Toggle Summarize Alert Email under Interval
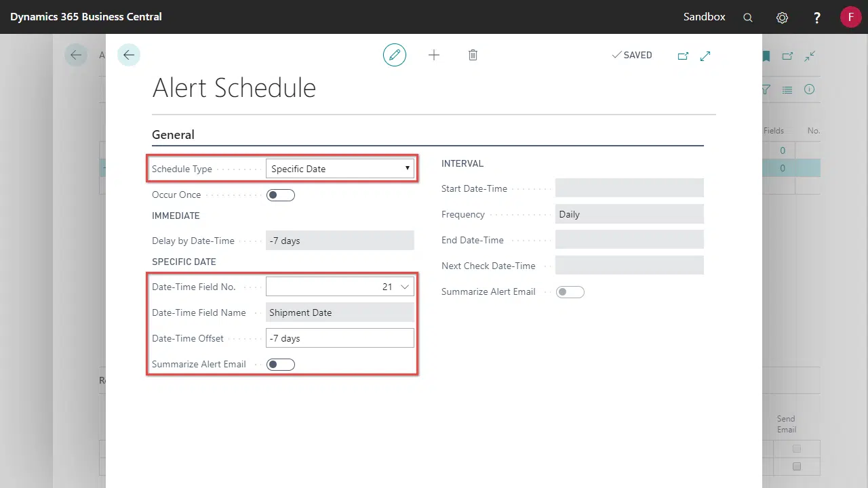 click(570, 292)
